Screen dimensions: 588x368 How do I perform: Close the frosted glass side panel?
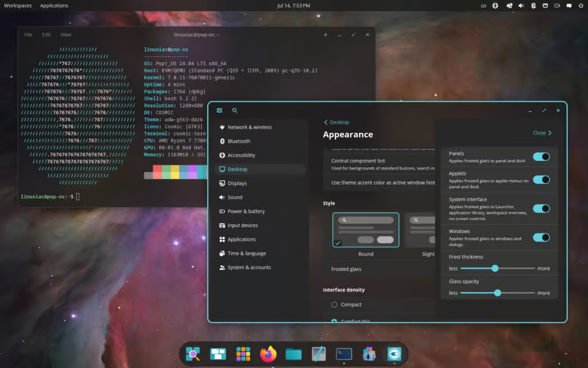(x=542, y=133)
